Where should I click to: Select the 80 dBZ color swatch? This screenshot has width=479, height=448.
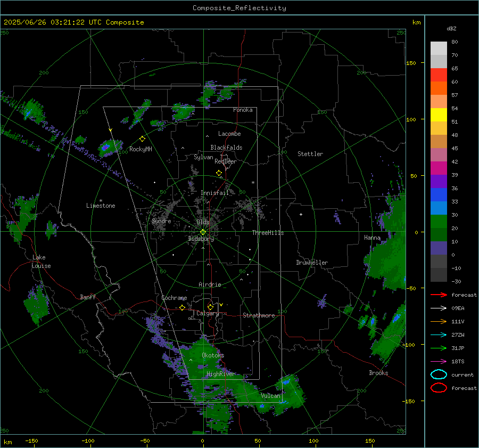tap(439, 48)
